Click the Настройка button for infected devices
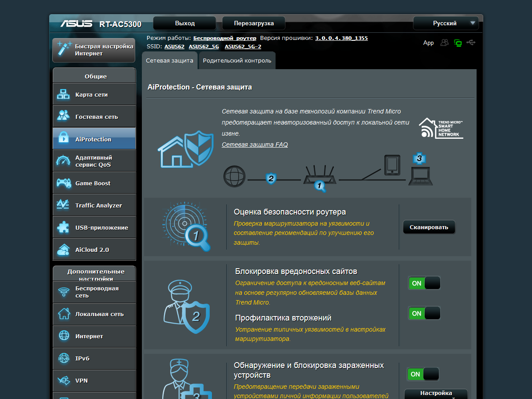This screenshot has width=532, height=399. pos(436,393)
